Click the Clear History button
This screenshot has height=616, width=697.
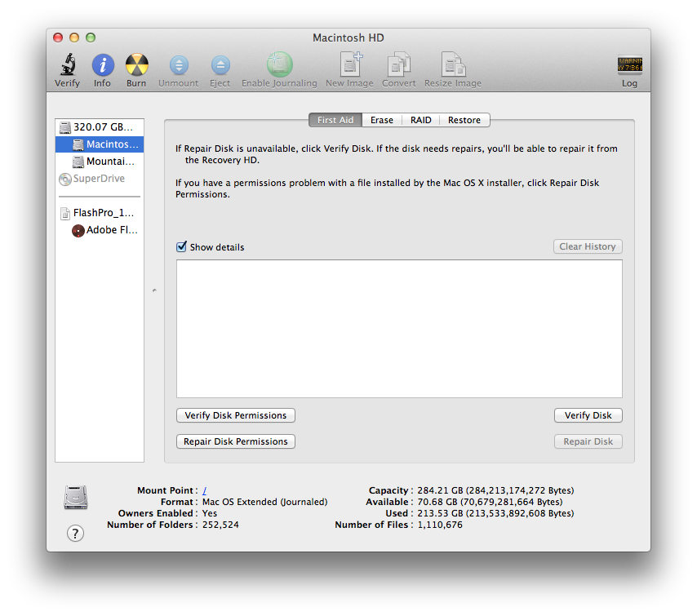[588, 246]
